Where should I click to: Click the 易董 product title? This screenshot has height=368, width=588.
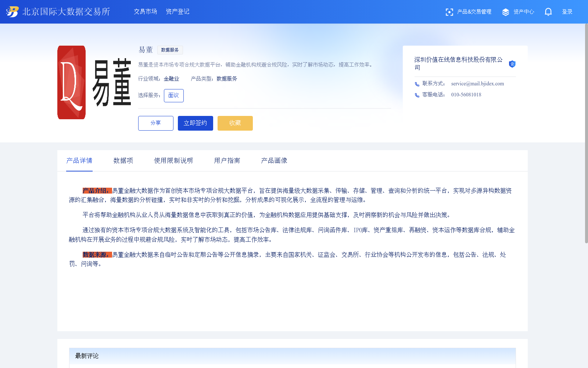pyautogui.click(x=146, y=50)
